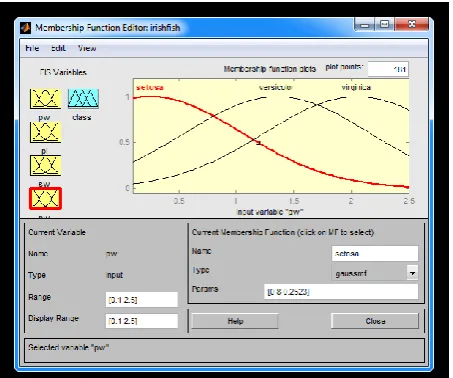This screenshot has height=378, width=453.
Task: Select the red 'setosa' label in plot
Action: (150, 87)
